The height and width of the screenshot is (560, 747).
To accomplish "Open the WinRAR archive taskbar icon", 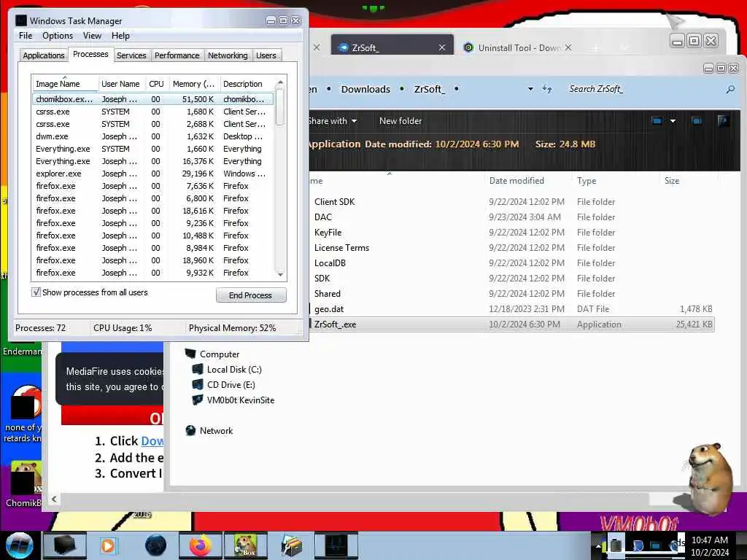I will pos(291,545).
